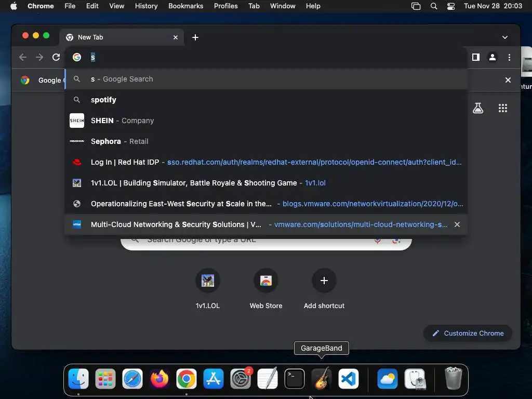Open the cloud-icon app in the Dock
Viewport: 532px width, 399px height.
point(388,379)
